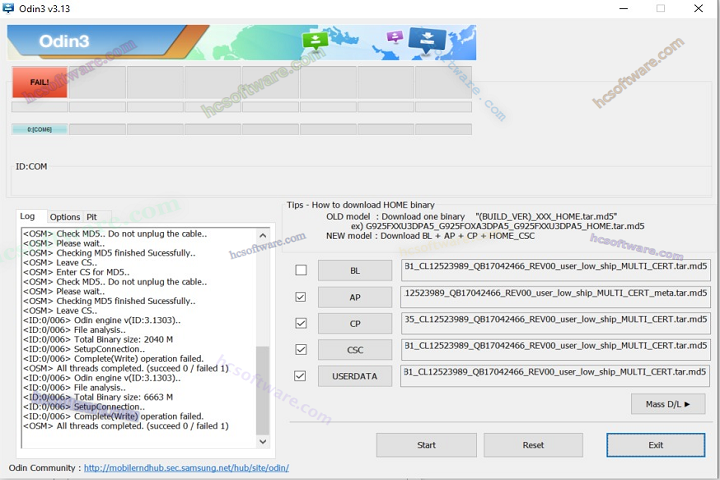Viewport: 720px width, 480px height.
Task: Click the 'Tips - How to download HOME binary' text
Action: (x=360, y=205)
